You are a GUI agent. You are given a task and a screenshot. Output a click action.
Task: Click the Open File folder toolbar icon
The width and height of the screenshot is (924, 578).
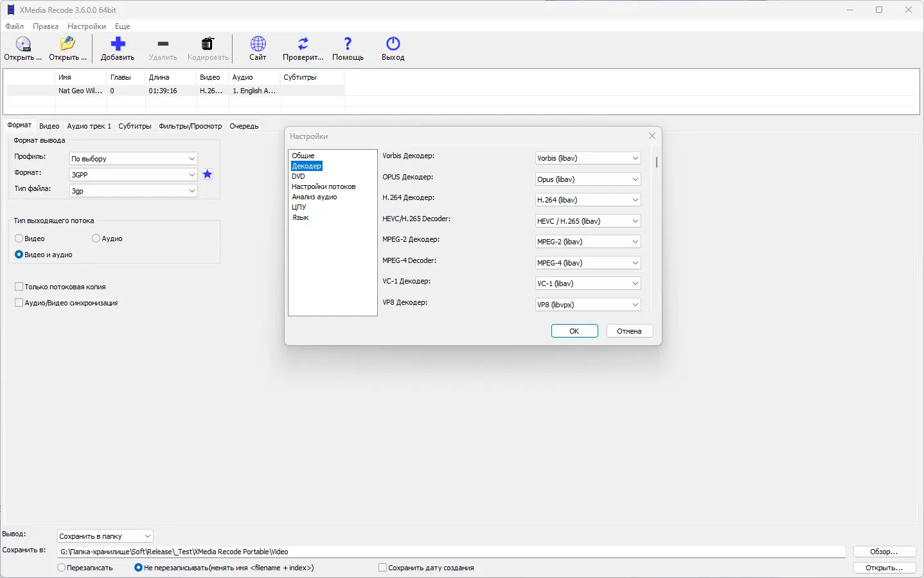point(67,44)
